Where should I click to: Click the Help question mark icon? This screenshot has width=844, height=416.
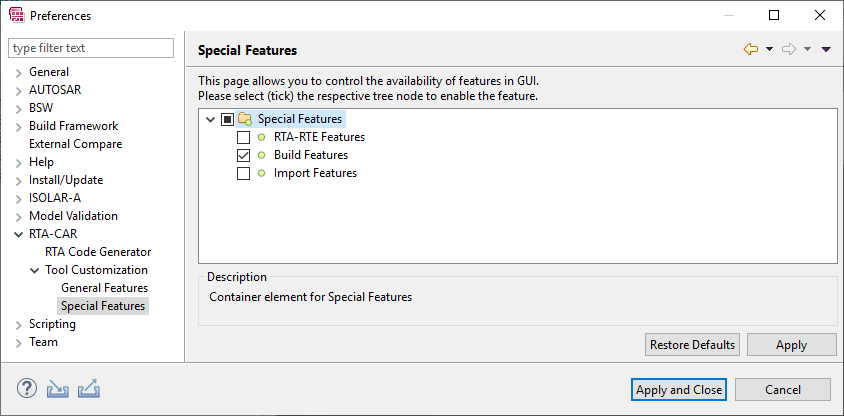(27, 389)
